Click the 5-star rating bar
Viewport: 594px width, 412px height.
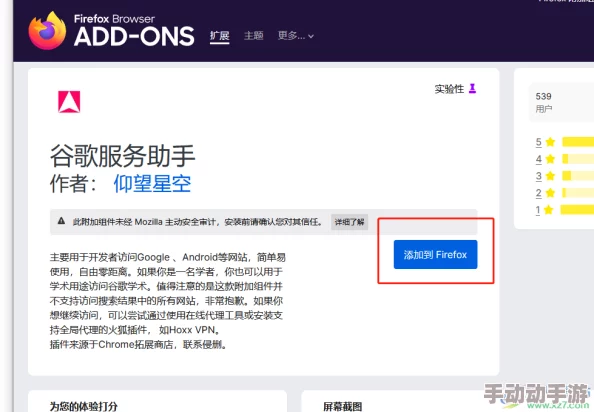click(x=578, y=142)
